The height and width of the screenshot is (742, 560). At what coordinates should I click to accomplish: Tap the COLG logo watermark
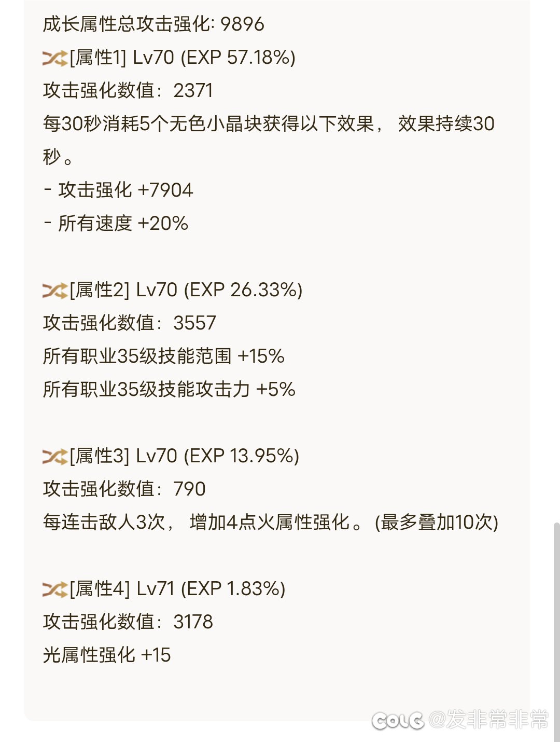coord(397,720)
